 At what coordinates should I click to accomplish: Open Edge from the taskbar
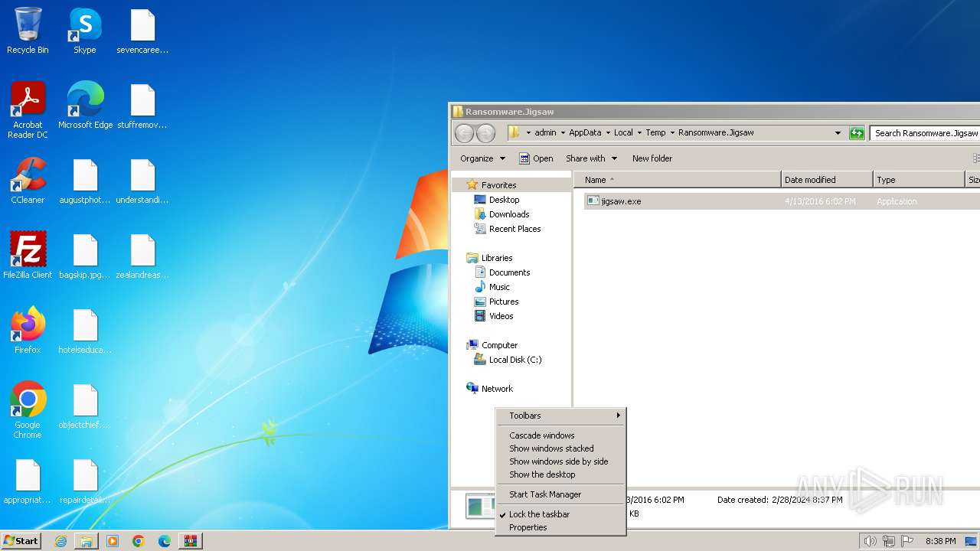click(165, 541)
